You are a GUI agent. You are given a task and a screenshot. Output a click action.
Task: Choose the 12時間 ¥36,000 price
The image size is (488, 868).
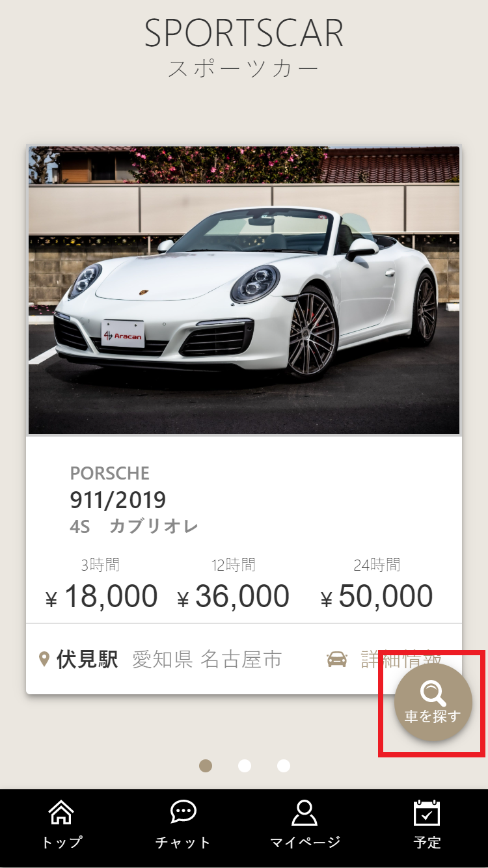coord(234,585)
